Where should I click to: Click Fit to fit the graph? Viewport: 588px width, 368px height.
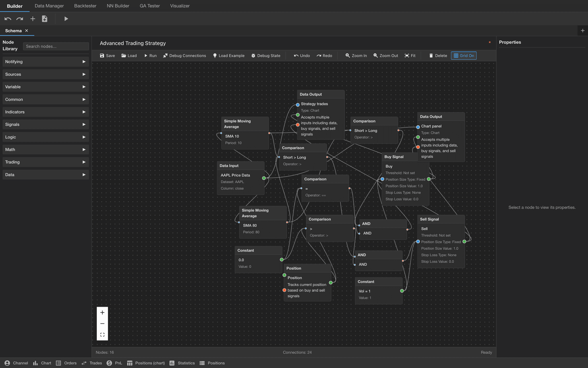[410, 55]
